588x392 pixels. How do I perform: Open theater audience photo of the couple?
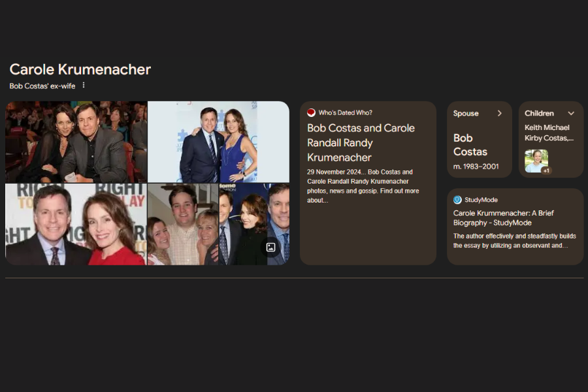pyautogui.click(x=76, y=142)
